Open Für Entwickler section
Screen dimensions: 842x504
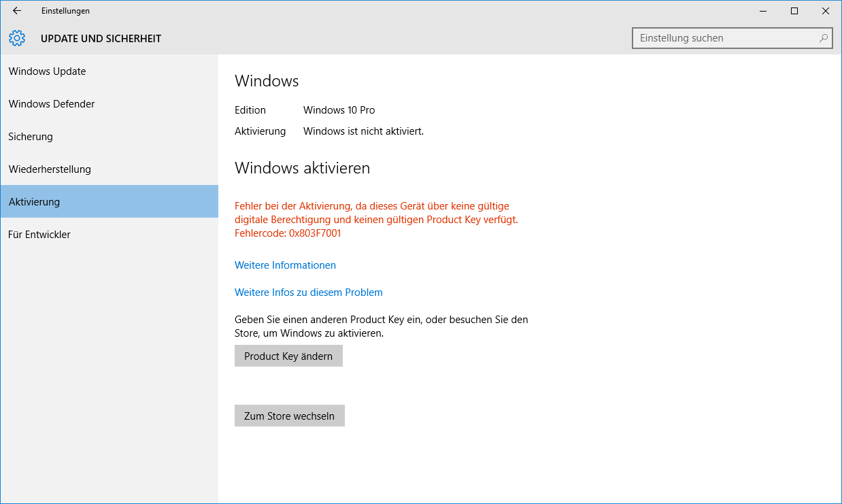109,235
